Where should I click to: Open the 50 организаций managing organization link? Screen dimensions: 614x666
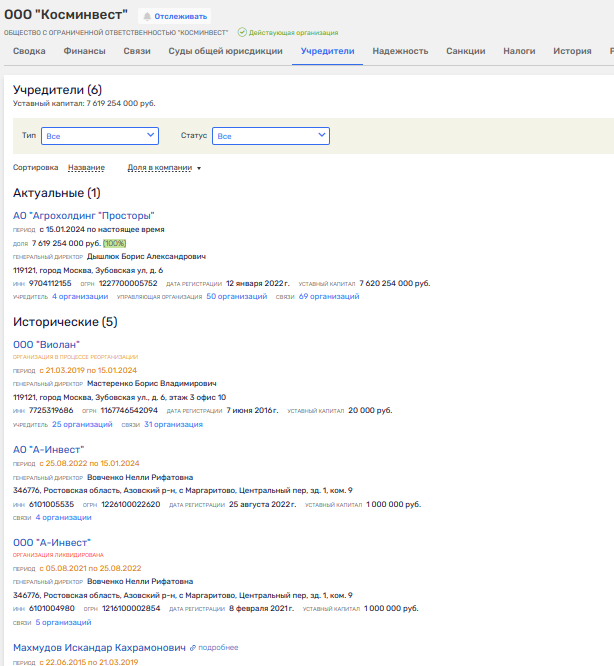coord(237,296)
